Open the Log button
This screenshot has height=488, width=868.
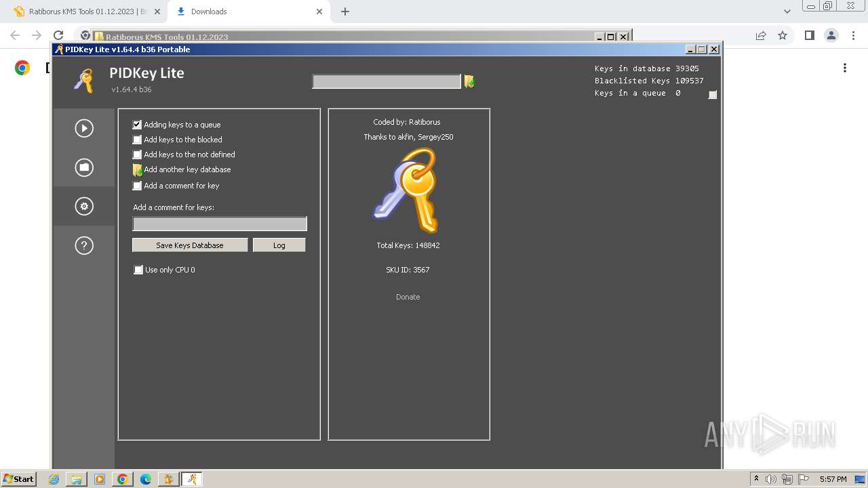tap(279, 245)
